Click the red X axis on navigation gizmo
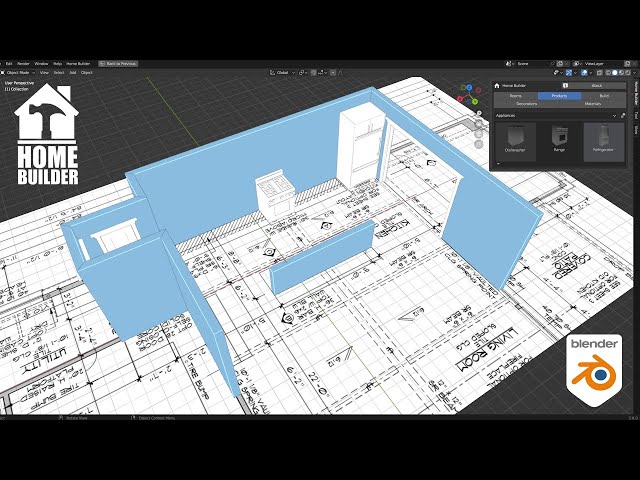The width and height of the screenshot is (640, 480). 460,99
